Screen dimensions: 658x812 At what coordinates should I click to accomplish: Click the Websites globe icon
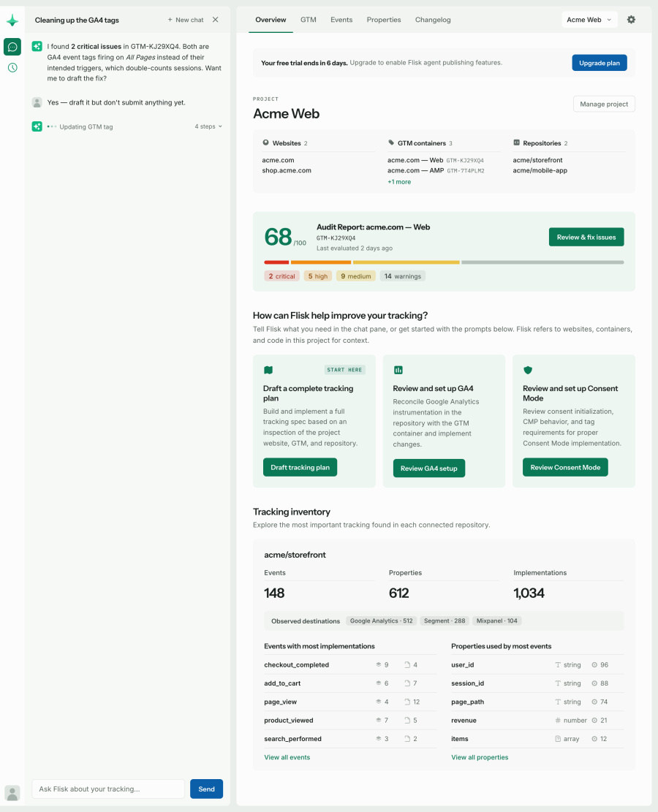pos(266,143)
